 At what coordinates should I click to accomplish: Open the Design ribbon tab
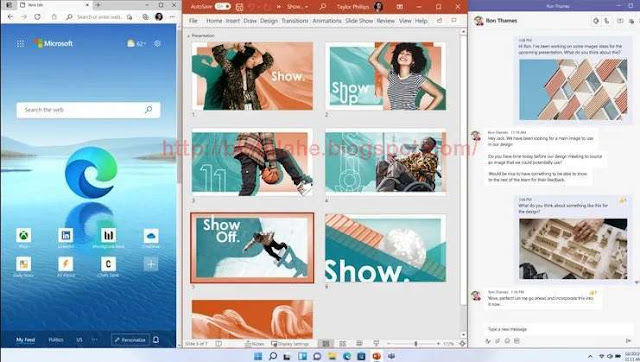269,21
